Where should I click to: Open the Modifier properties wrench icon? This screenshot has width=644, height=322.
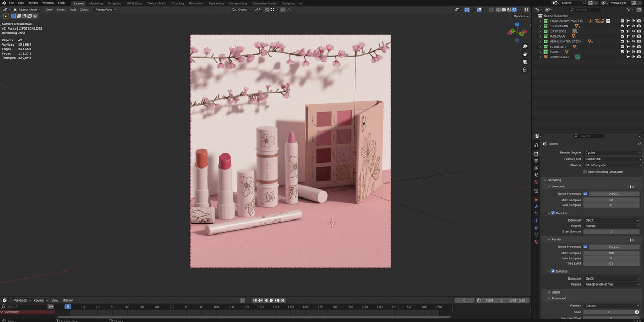click(x=536, y=207)
